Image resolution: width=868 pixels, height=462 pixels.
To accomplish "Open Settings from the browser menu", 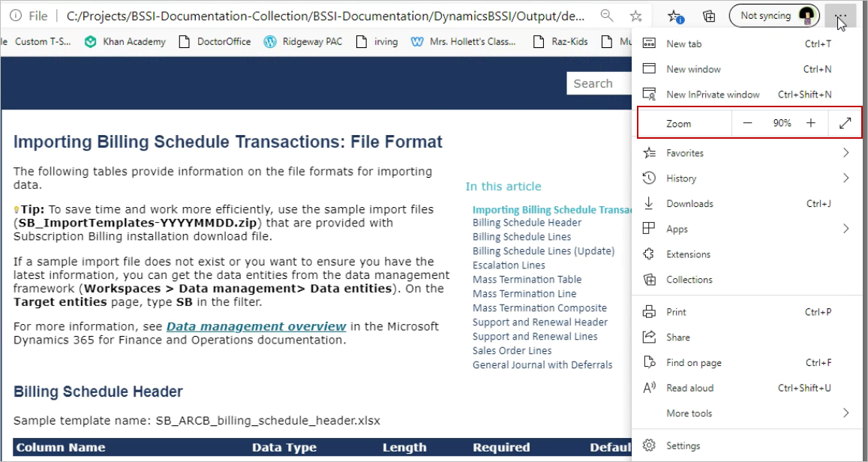I will [683, 445].
